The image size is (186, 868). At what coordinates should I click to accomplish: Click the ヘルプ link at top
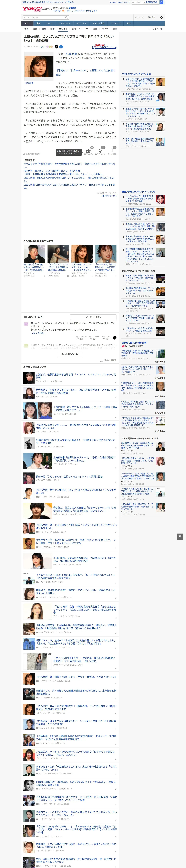127,2
